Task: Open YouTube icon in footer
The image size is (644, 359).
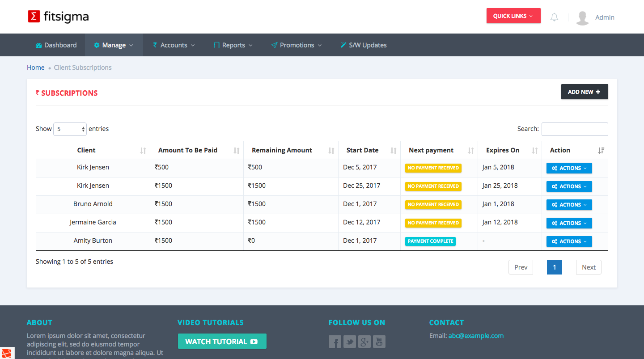Action: 379,342
